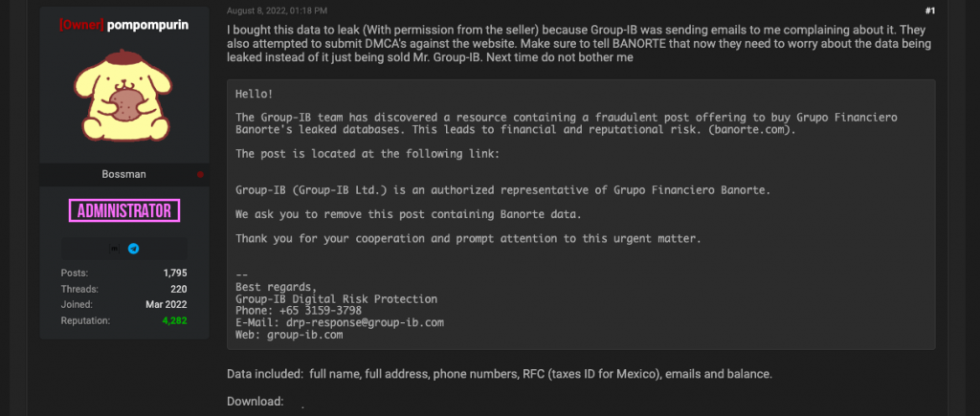Click the August 8, 2022 post timestamp
980x416 pixels.
pyautogui.click(x=277, y=11)
